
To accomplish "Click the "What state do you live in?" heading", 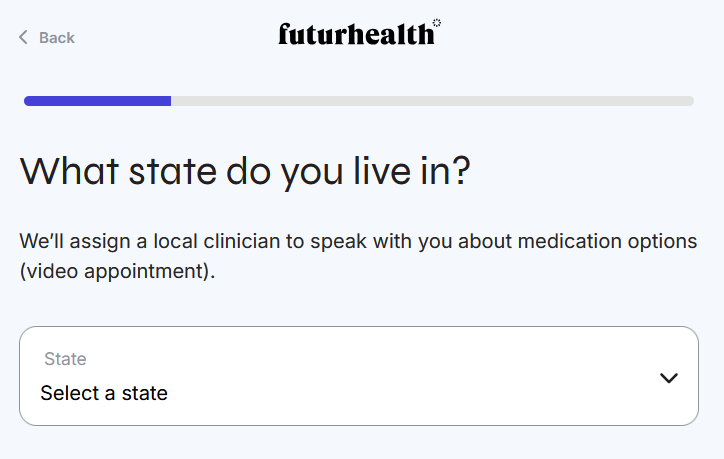I will (x=245, y=171).
